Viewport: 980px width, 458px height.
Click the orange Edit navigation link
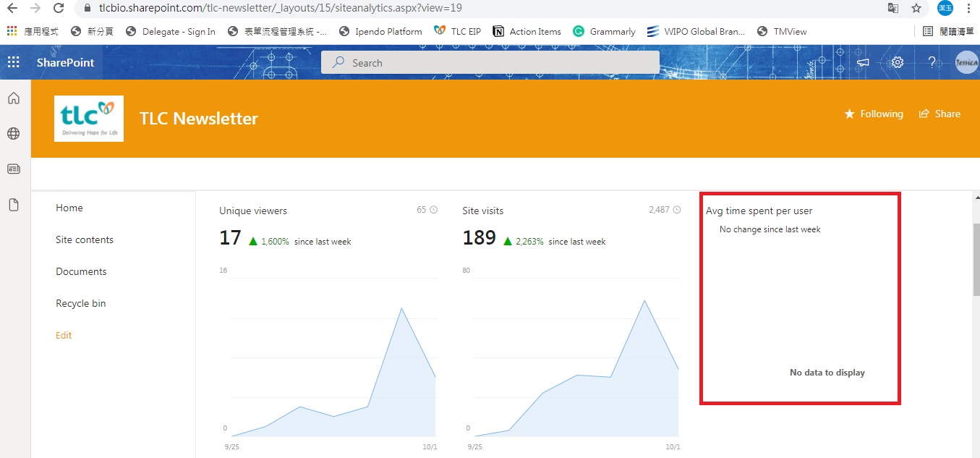[x=64, y=335]
